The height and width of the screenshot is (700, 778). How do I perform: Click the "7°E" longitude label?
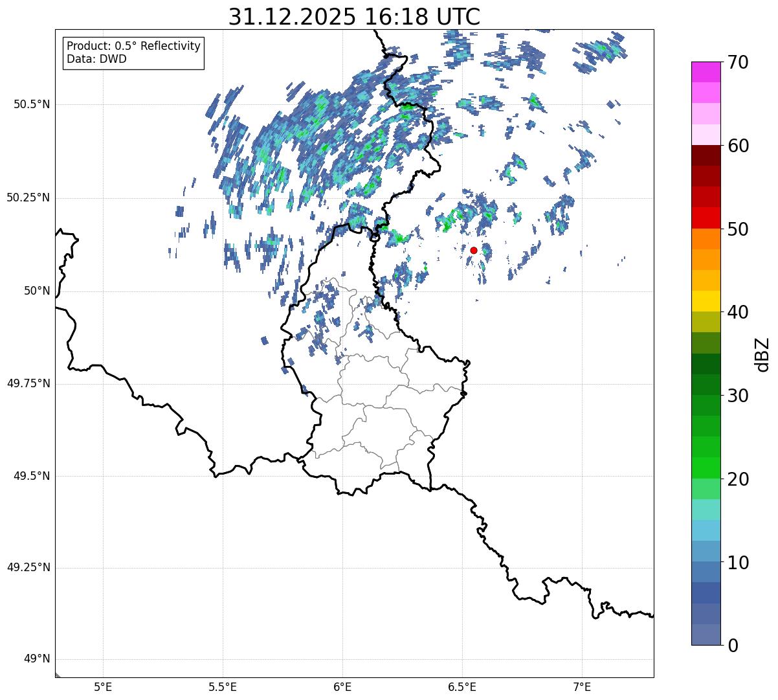(x=582, y=687)
